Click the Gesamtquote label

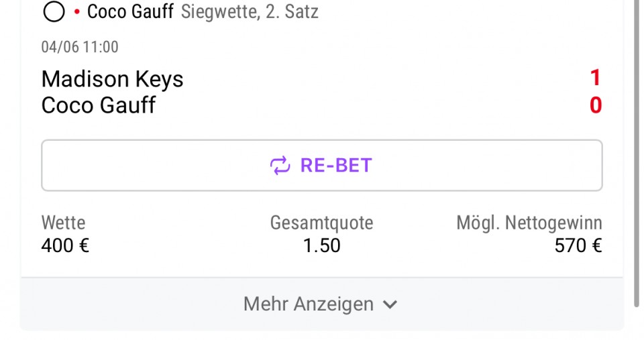click(321, 223)
